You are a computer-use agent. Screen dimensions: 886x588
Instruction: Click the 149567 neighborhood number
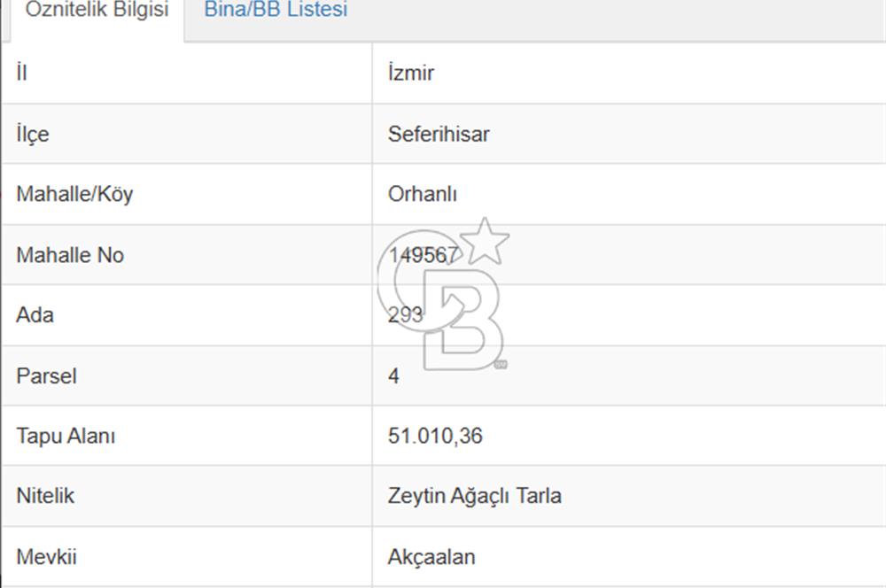coord(423,255)
